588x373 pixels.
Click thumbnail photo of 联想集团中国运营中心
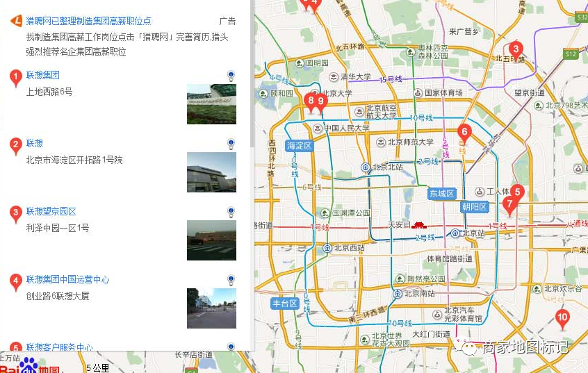click(x=211, y=308)
